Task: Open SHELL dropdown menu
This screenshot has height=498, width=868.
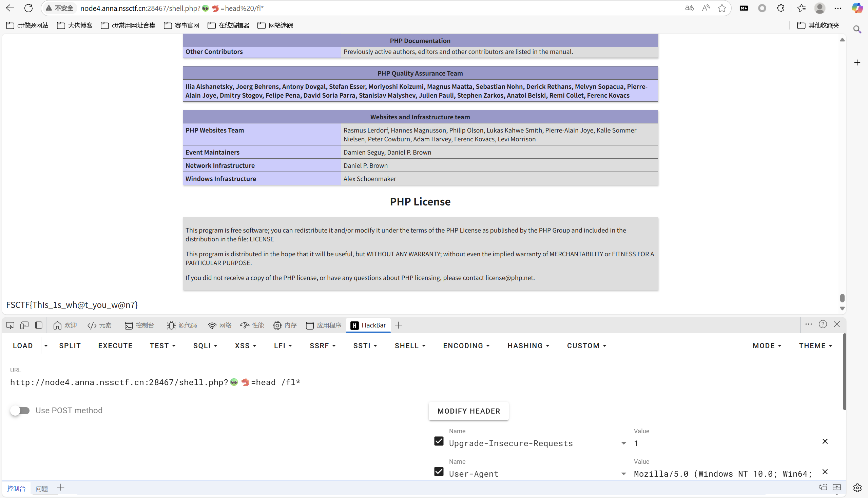Action: point(410,346)
